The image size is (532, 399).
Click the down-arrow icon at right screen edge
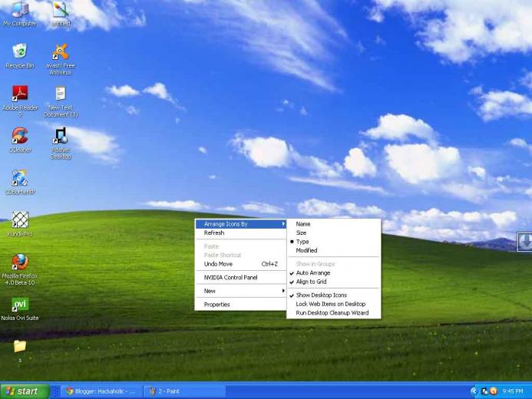point(524,242)
